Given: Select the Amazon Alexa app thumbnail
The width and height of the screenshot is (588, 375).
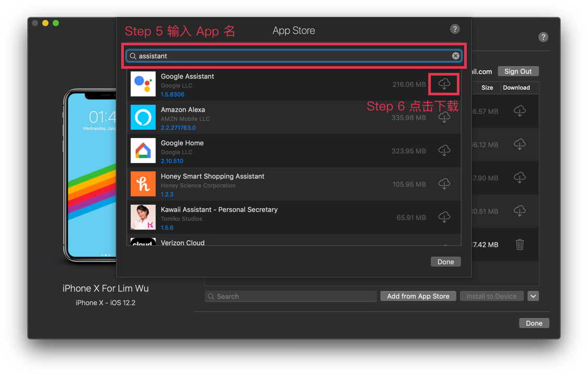Looking at the screenshot, I should click(143, 117).
